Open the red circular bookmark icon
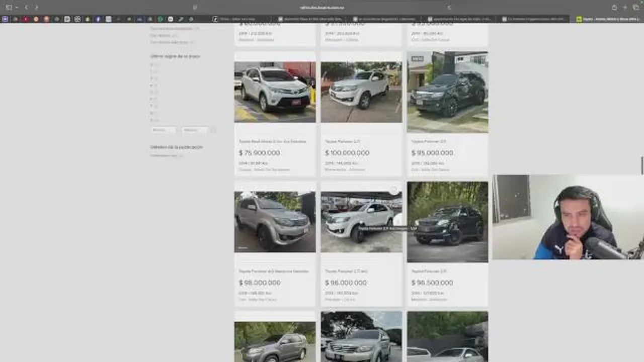 pyautogui.click(x=26, y=19)
